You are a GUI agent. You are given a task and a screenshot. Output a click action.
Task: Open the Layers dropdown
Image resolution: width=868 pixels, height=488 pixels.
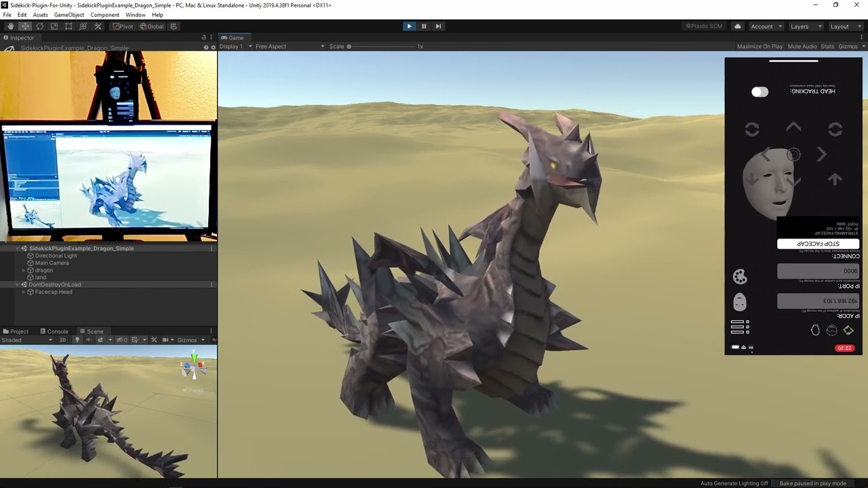pyautogui.click(x=806, y=26)
